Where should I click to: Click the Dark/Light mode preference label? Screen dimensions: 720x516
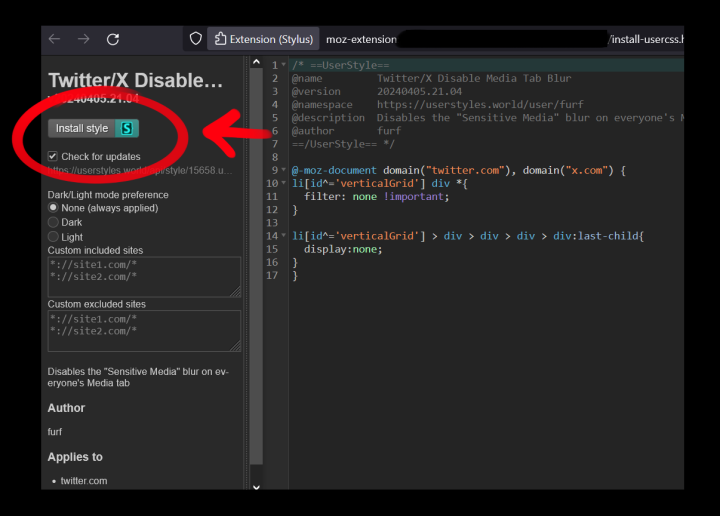(x=108, y=195)
